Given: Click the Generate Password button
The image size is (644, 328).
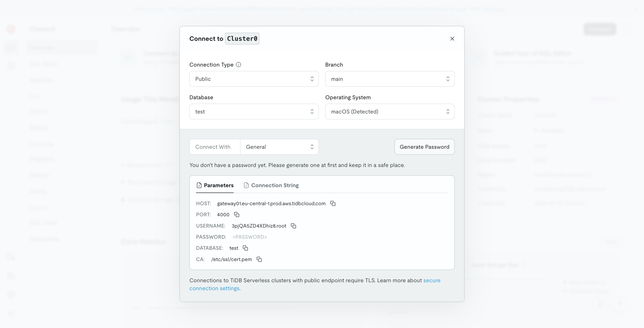Looking at the screenshot, I should (x=424, y=147).
